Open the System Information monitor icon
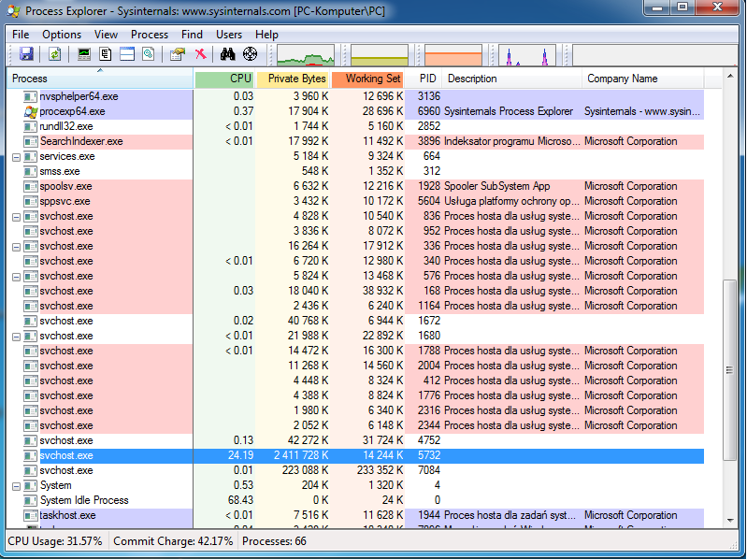The width and height of the screenshot is (747, 560). [84, 54]
